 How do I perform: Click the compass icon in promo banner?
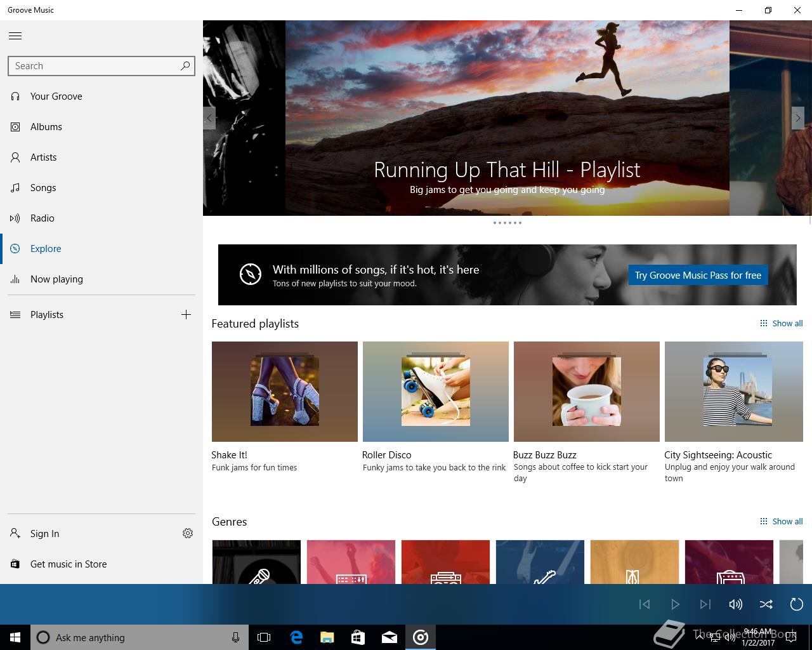pyautogui.click(x=251, y=274)
